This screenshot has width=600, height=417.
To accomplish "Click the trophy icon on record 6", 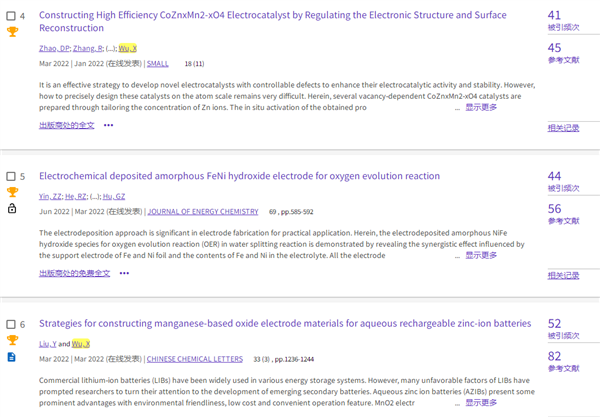I will click(x=12, y=340).
